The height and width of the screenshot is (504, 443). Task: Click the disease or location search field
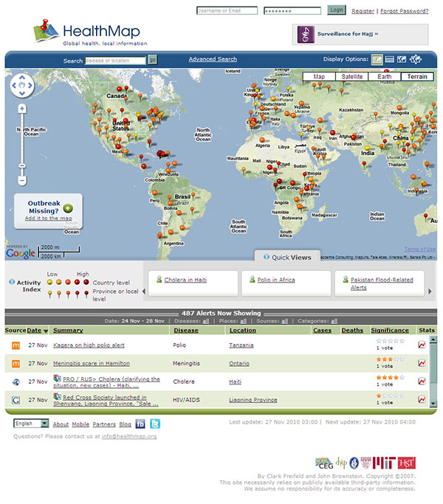click(115, 61)
